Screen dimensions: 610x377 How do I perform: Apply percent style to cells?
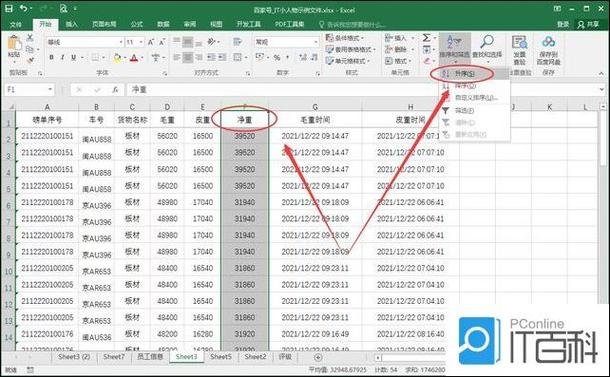277,58
